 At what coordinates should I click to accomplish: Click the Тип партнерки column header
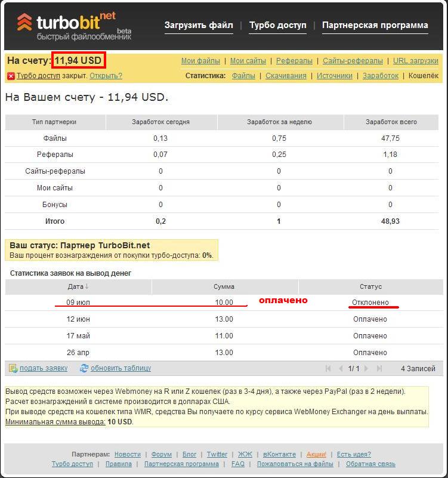tap(54, 122)
